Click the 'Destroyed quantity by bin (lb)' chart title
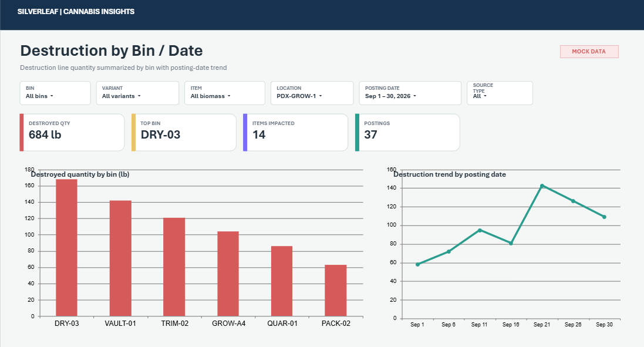Image resolution: width=644 pixels, height=347 pixels. (80, 174)
